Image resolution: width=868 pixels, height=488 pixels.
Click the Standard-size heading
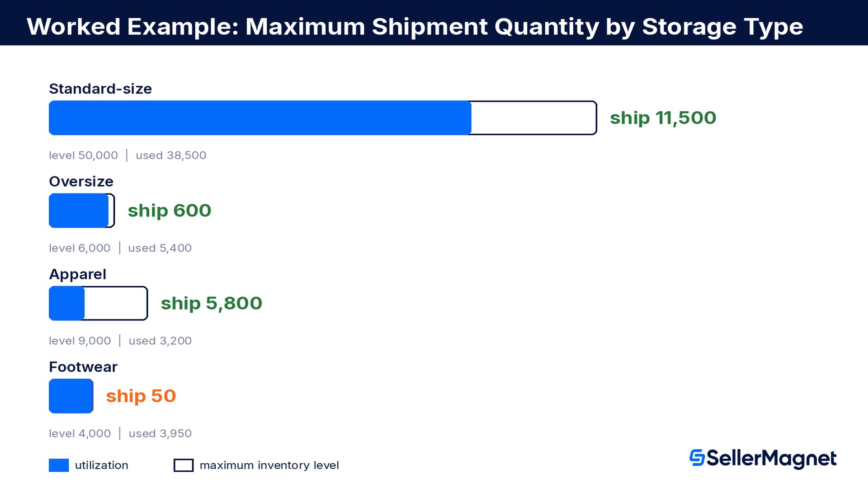tap(100, 89)
